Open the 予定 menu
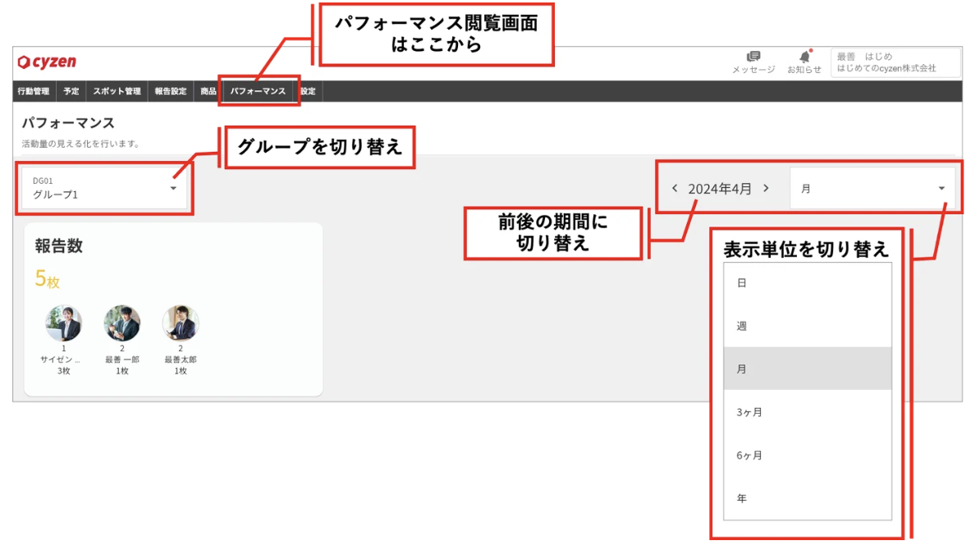This screenshot has width=980, height=550. 71,91
